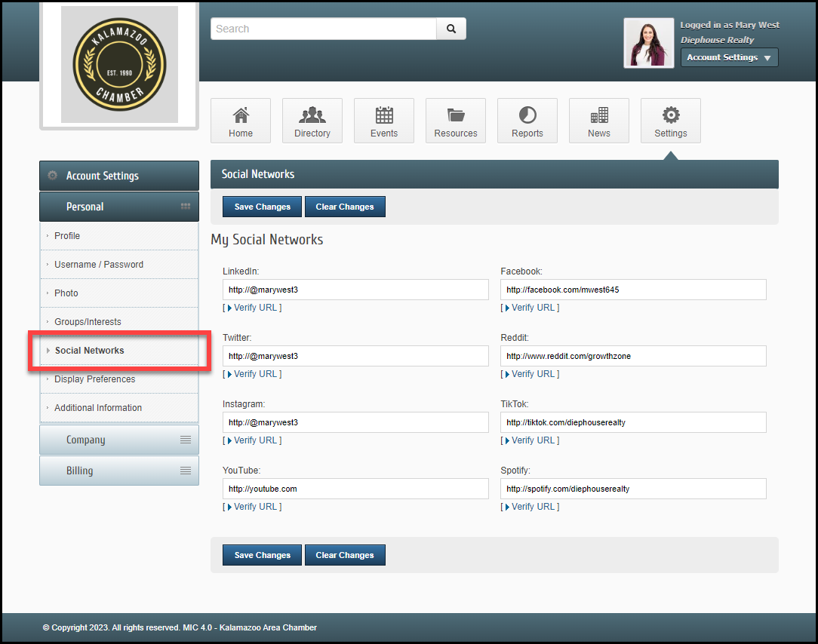Click Verify URL under the Facebook field
The image size is (818, 644).
tap(530, 308)
